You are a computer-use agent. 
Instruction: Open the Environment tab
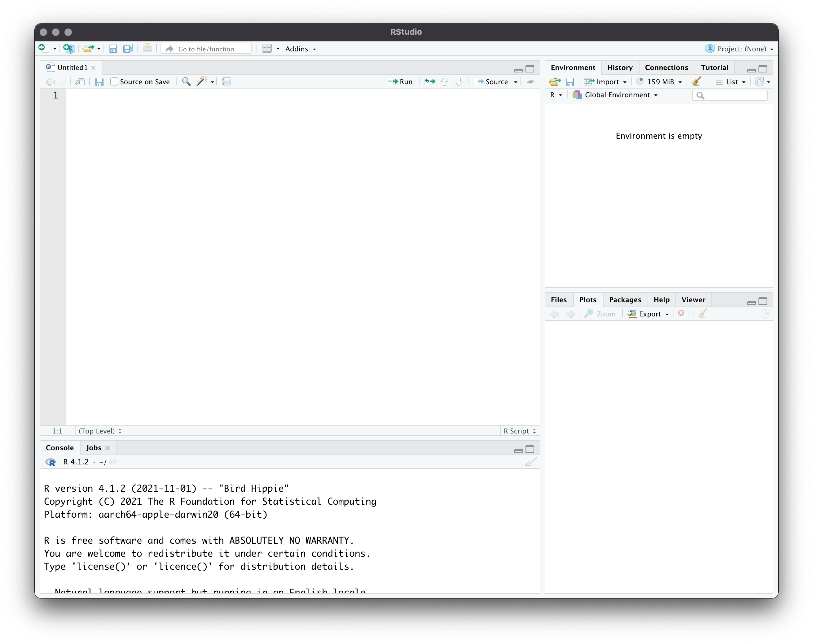click(573, 67)
